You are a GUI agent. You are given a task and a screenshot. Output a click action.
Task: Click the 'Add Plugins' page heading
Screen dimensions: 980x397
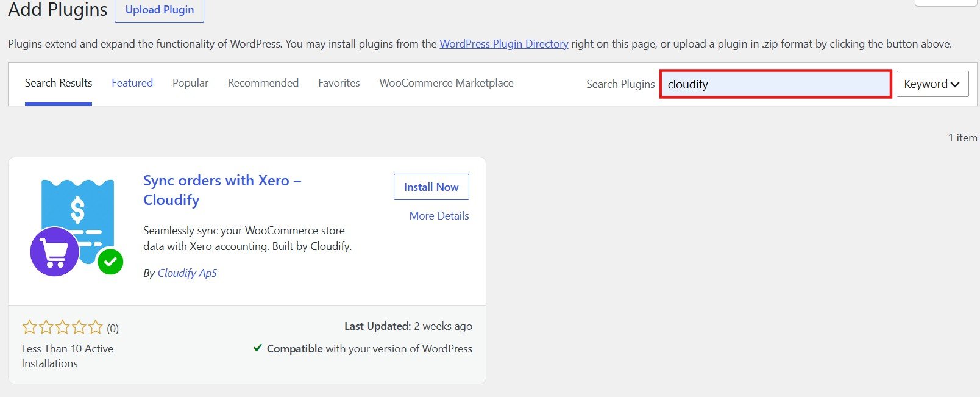pos(57,10)
